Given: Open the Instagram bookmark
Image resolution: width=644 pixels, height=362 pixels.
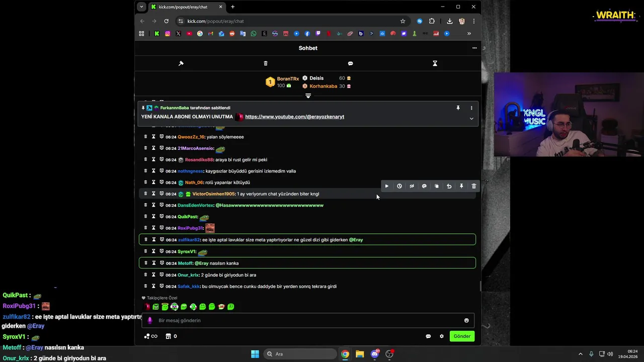Looking at the screenshot, I should coord(168,34).
